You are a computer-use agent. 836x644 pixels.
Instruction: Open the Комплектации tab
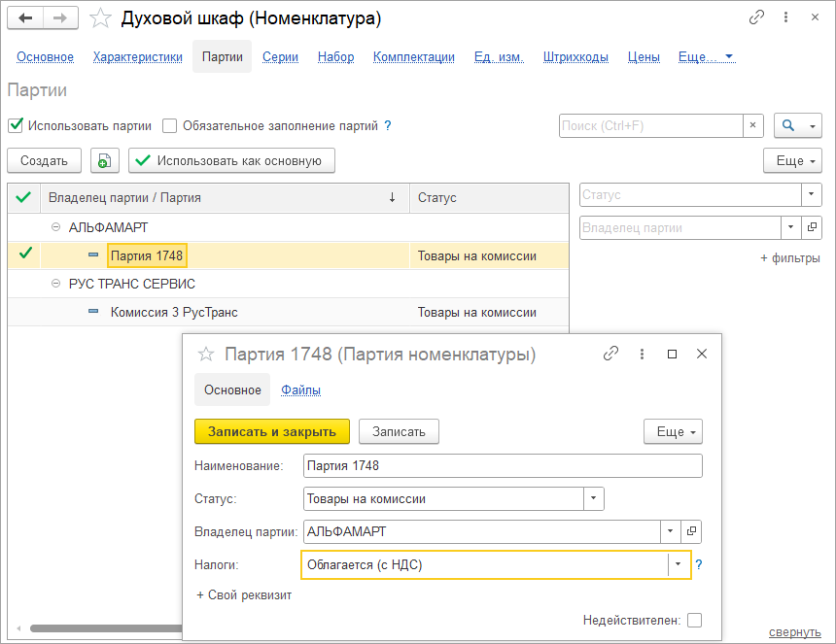coord(414,56)
